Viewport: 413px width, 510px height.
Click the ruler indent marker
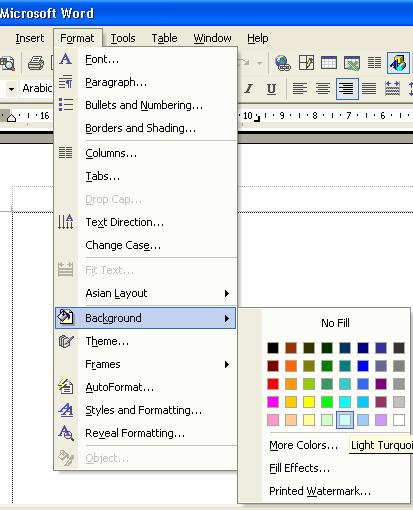point(11,117)
